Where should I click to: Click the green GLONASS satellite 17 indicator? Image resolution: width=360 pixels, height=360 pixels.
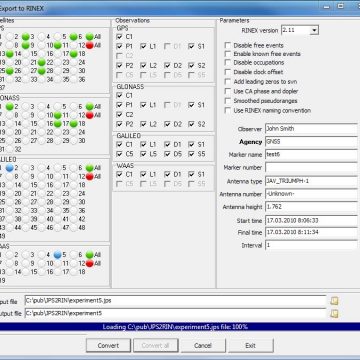tap(58, 124)
